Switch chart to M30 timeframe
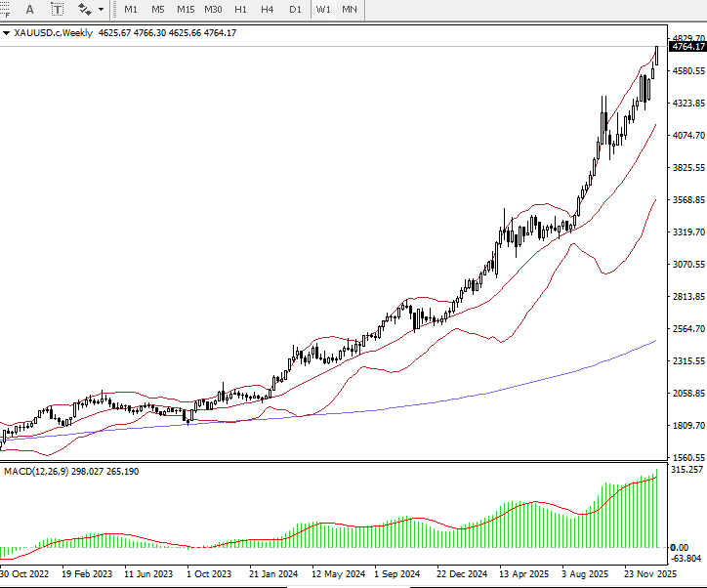This screenshot has height=588, width=707. tap(213, 10)
